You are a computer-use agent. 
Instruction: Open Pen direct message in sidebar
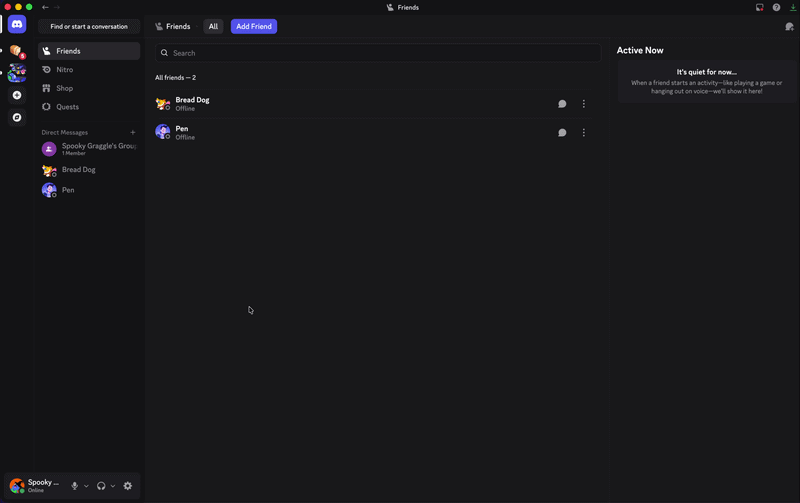coord(89,190)
